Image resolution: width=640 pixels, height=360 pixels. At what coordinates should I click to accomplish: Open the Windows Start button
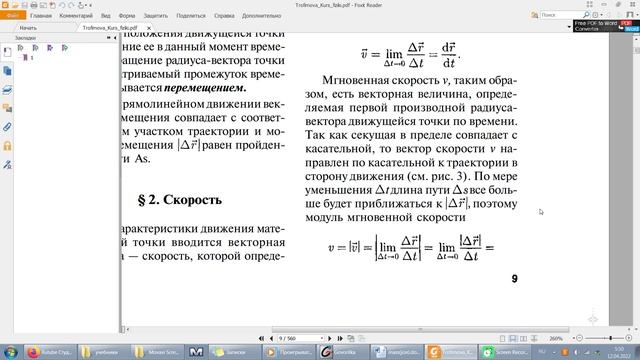pyautogui.click(x=10, y=351)
